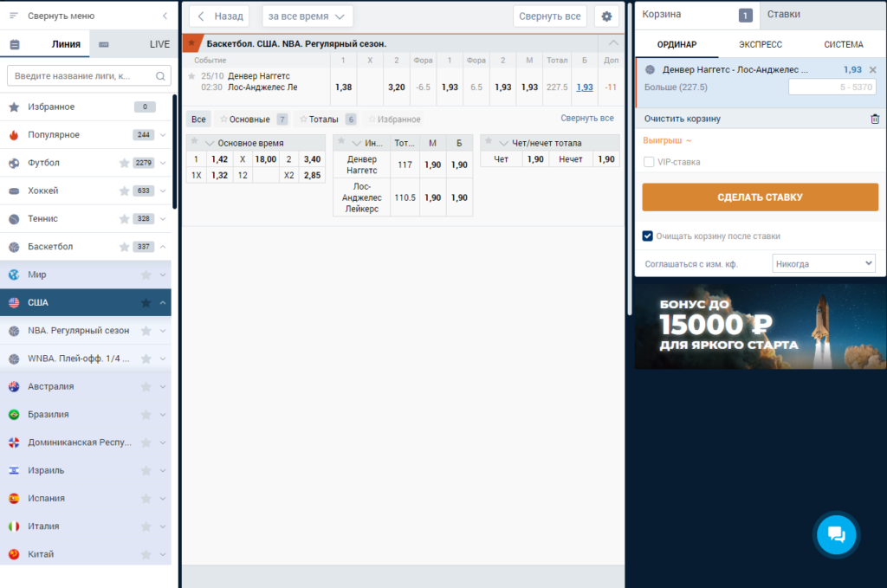Star the WNBA Плей-офф league
The width and height of the screenshot is (887, 588).
[x=146, y=359]
